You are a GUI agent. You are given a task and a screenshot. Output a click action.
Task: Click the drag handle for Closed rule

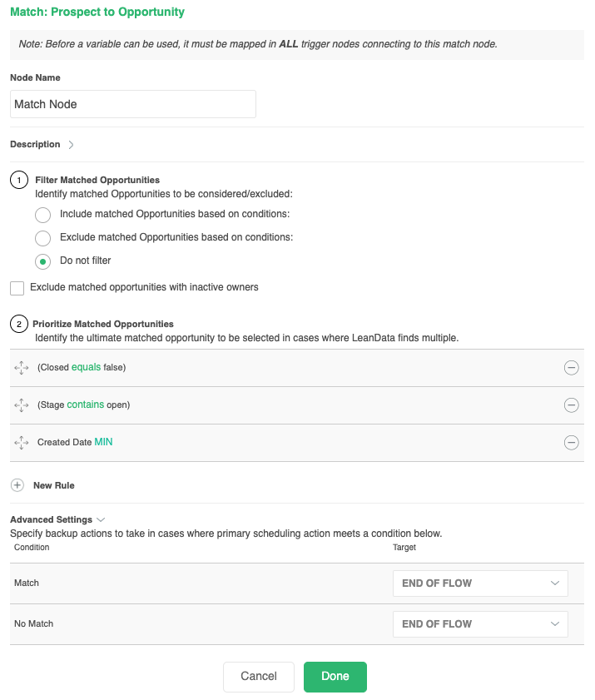click(x=22, y=367)
